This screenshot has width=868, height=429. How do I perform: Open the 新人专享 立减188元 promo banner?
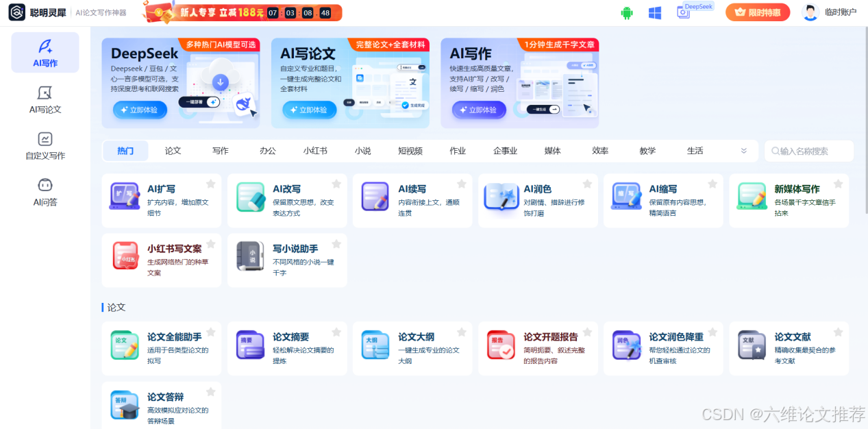point(242,12)
